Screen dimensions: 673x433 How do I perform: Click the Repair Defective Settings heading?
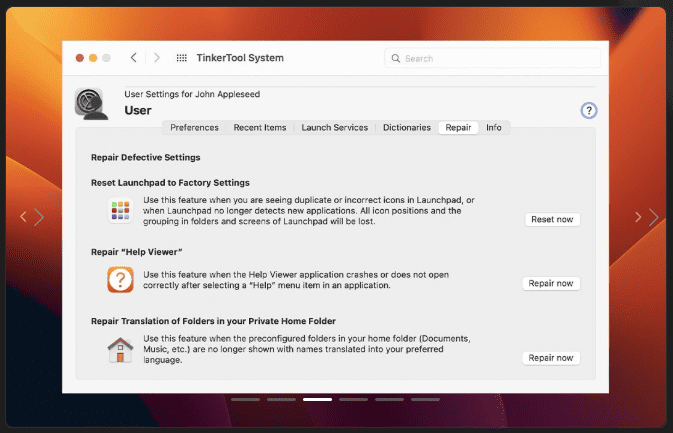pyautogui.click(x=146, y=157)
